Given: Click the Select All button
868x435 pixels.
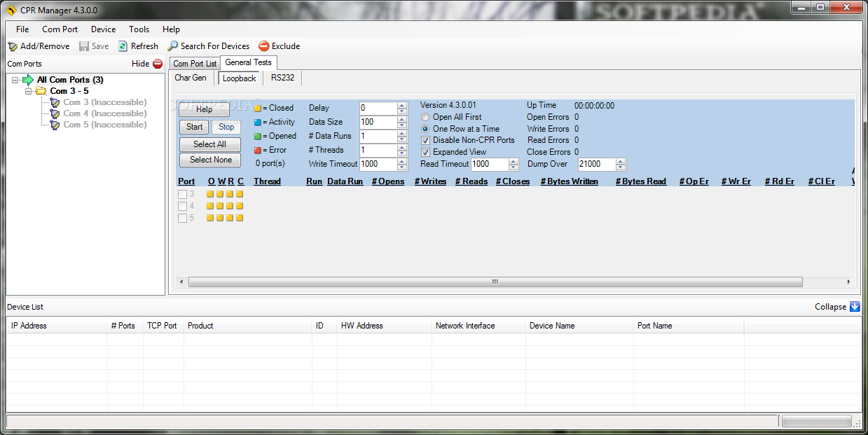Looking at the screenshot, I should tap(209, 144).
